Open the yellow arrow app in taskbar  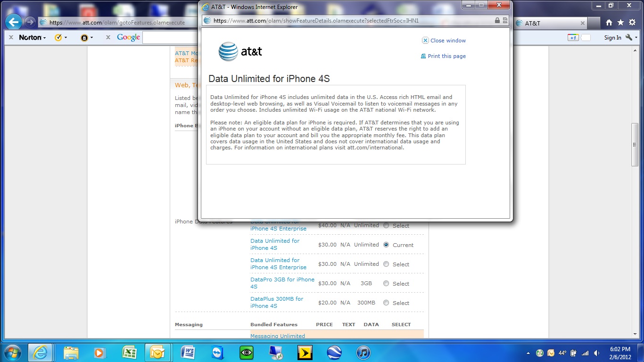pyautogui.click(x=305, y=353)
